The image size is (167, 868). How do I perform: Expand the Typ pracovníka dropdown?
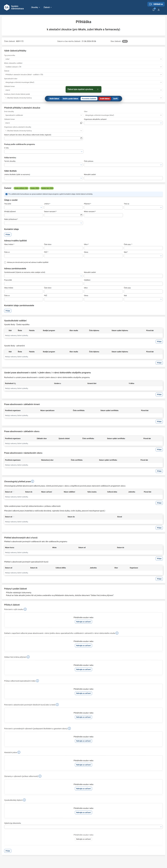(83, 59)
